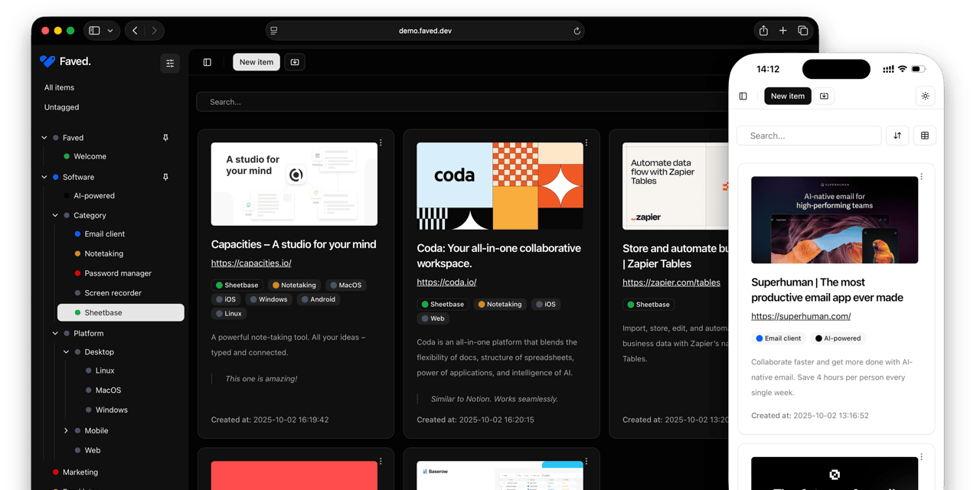Pin icon on the Faved tag row

coord(165,138)
